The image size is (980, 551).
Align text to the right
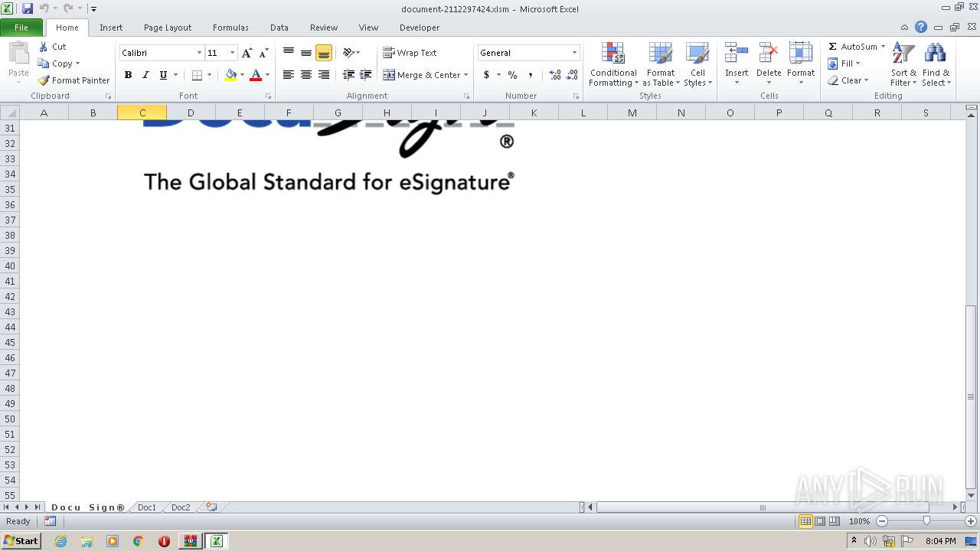click(324, 75)
